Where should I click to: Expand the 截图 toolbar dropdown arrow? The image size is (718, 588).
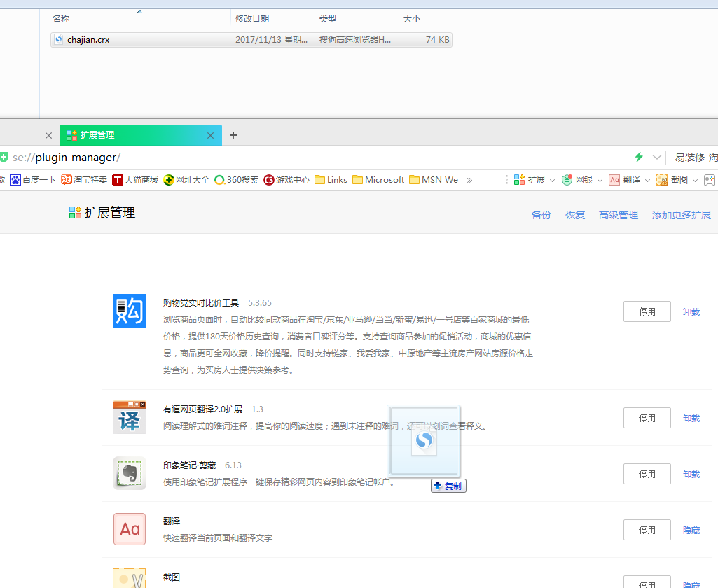(x=695, y=181)
